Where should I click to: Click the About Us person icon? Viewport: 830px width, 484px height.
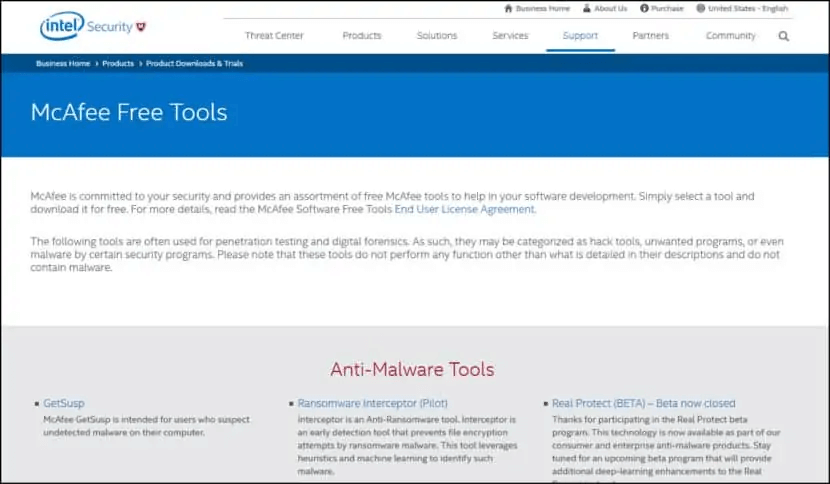point(587,8)
